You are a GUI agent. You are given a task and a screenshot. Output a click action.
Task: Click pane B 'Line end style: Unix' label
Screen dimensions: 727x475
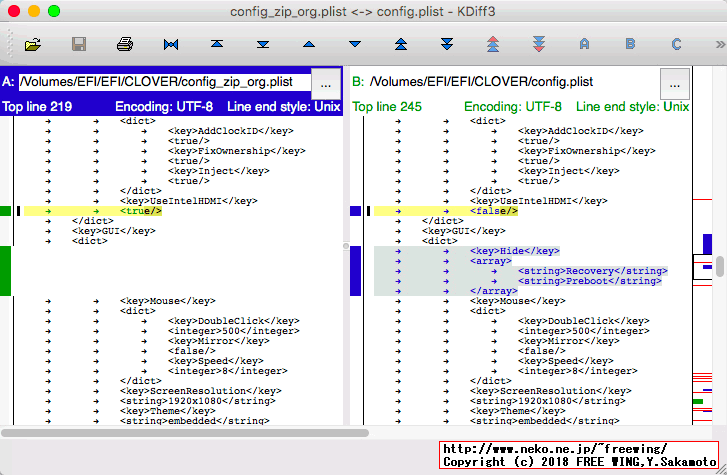pyautogui.click(x=632, y=107)
